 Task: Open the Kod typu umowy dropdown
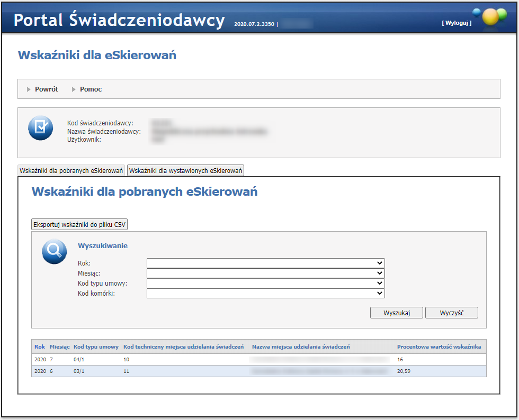(x=265, y=283)
